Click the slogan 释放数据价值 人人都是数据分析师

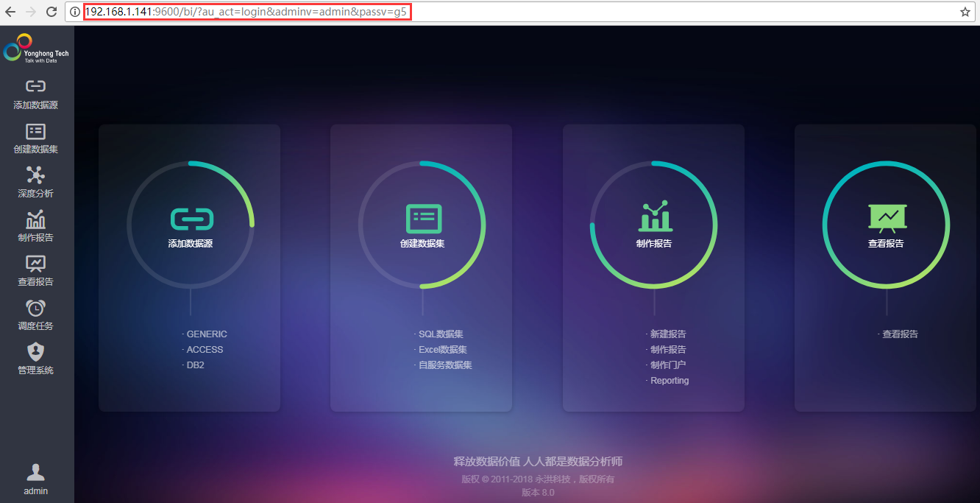(x=538, y=462)
